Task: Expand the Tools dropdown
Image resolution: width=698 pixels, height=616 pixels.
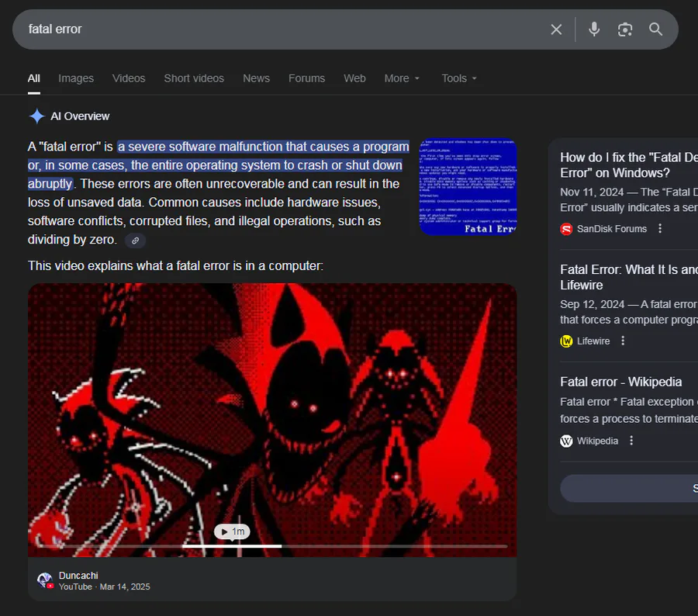Action: pyautogui.click(x=459, y=78)
